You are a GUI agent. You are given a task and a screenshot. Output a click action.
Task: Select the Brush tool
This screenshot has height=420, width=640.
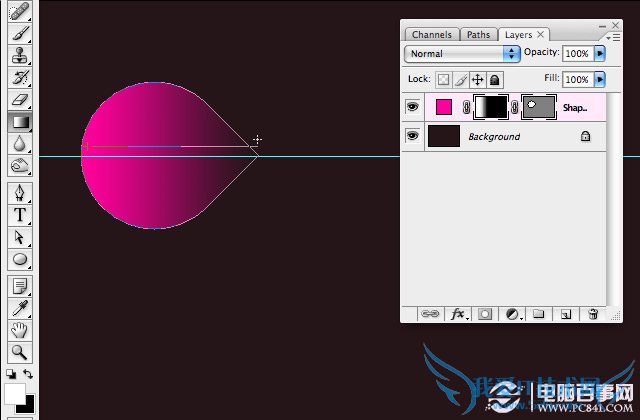20,33
